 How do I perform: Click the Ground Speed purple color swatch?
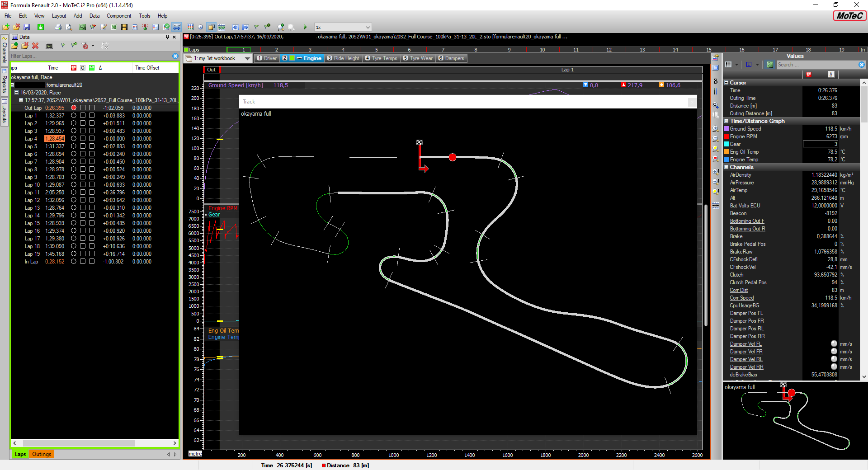tap(726, 129)
